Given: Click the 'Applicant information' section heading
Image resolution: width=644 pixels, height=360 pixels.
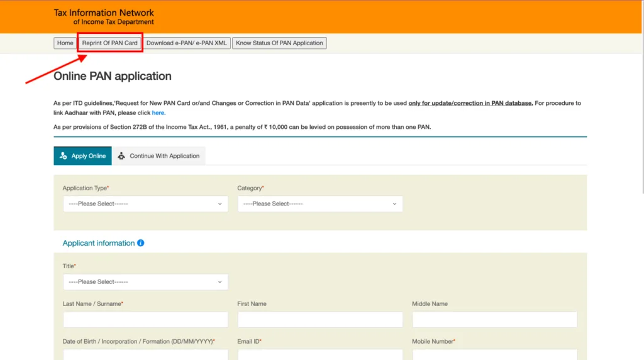Looking at the screenshot, I should point(99,243).
